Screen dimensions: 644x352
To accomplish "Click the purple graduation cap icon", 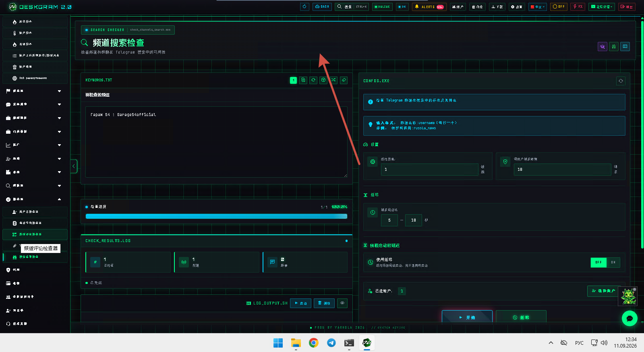I will [x=603, y=47].
